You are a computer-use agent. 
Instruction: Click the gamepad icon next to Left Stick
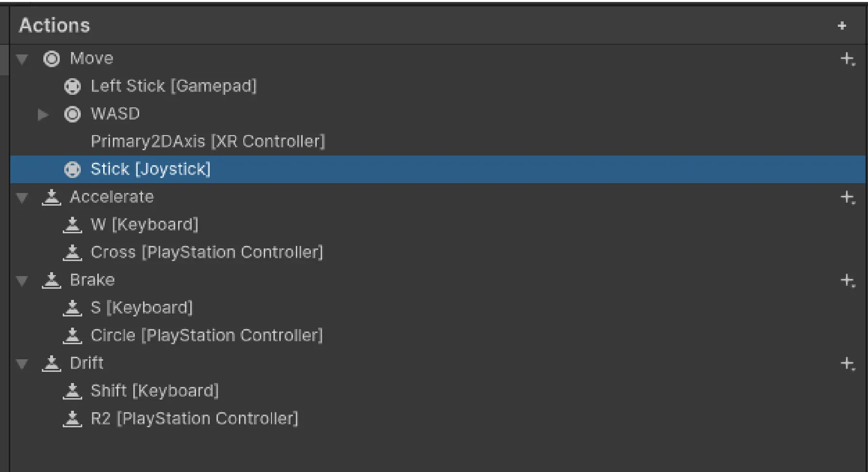pyautogui.click(x=73, y=86)
